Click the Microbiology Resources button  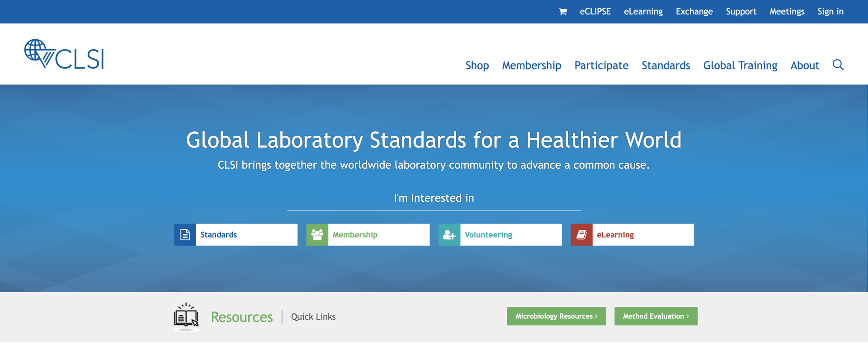click(557, 316)
